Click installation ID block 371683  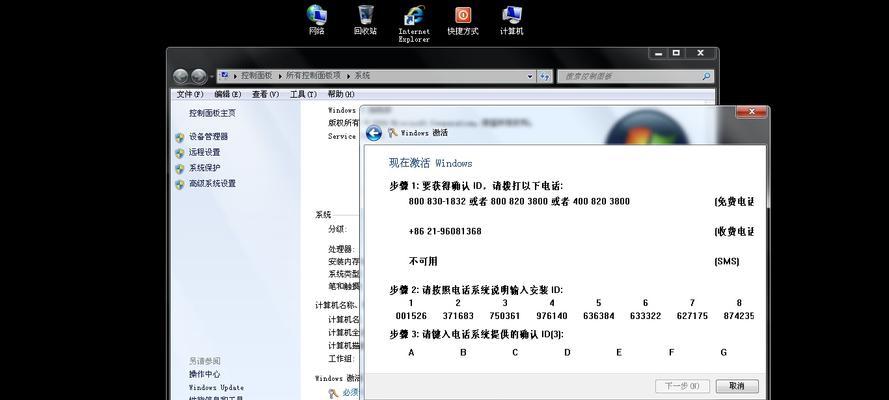(x=458, y=316)
